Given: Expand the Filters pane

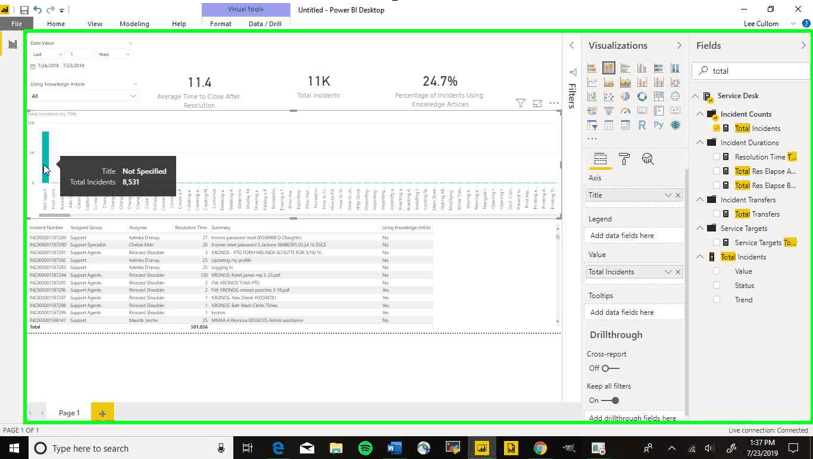Looking at the screenshot, I should tap(572, 46).
